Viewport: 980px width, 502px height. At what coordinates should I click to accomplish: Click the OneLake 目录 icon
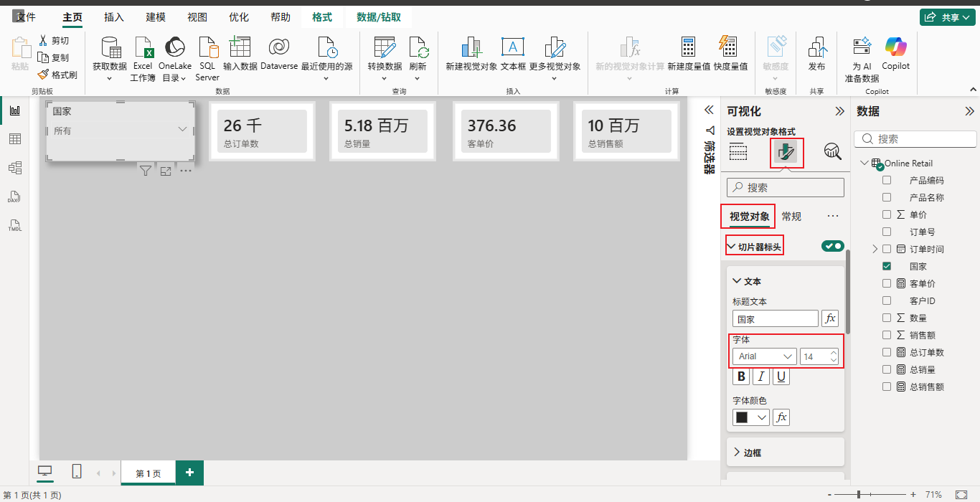coord(174,48)
